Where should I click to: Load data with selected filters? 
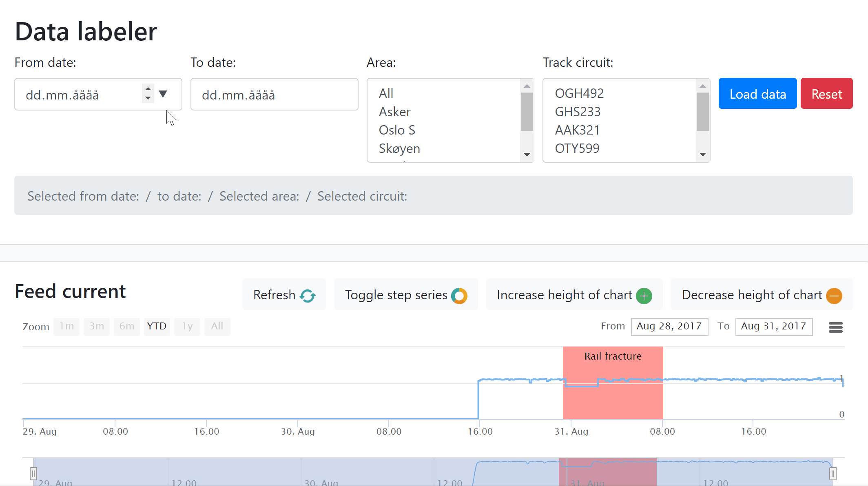pos(757,93)
